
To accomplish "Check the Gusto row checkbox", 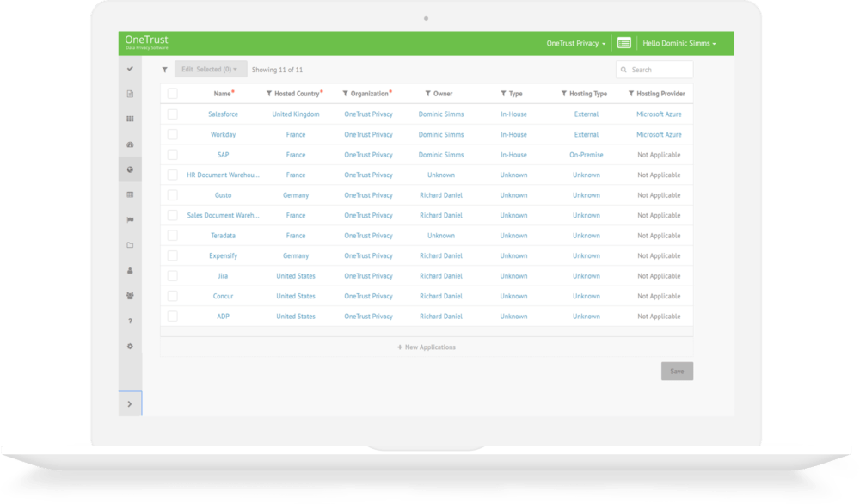I will [x=172, y=195].
